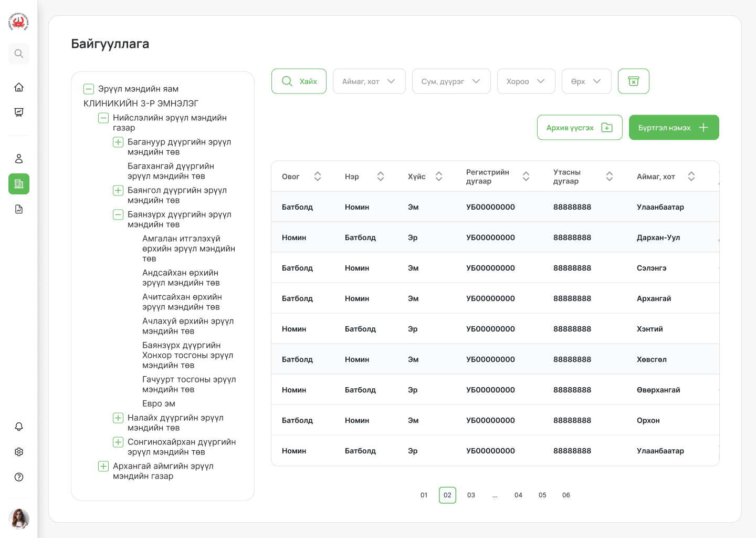
Task: Expand Баянгол дүүргийн эрүүл мэндийн төв
Action: coord(118,190)
